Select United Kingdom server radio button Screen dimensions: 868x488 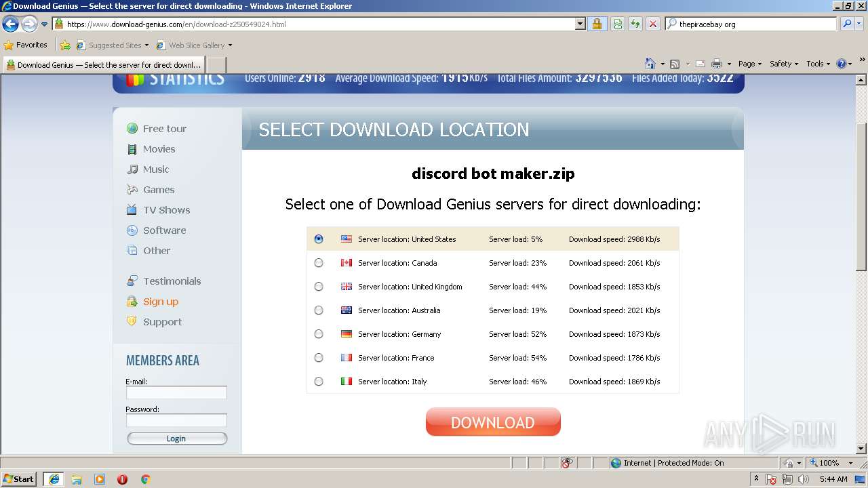(319, 287)
